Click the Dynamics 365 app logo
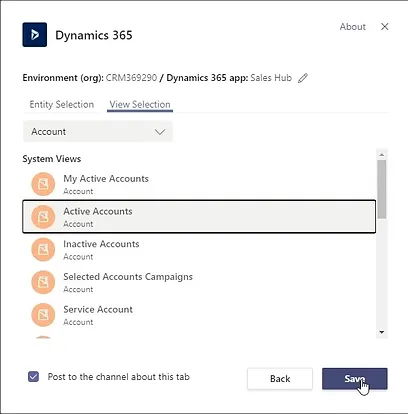This screenshot has width=408, height=414. tap(35, 35)
